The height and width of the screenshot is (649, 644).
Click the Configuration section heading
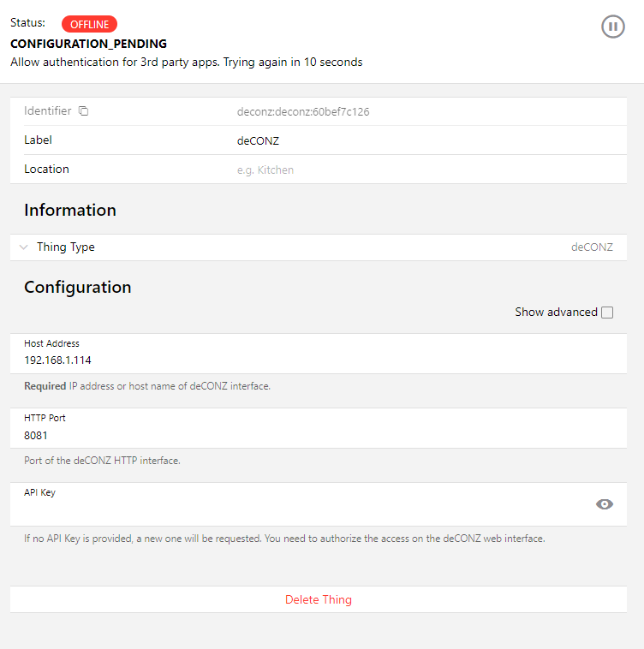pos(78,287)
